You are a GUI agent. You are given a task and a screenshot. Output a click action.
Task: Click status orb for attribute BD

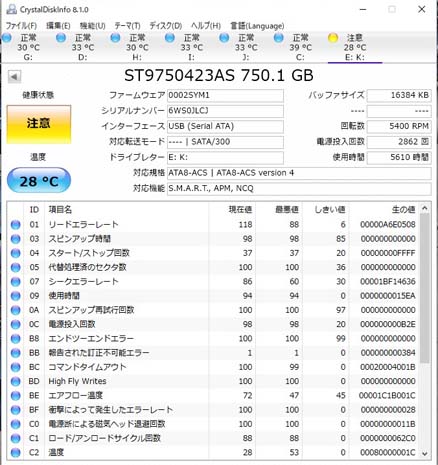coord(15,381)
